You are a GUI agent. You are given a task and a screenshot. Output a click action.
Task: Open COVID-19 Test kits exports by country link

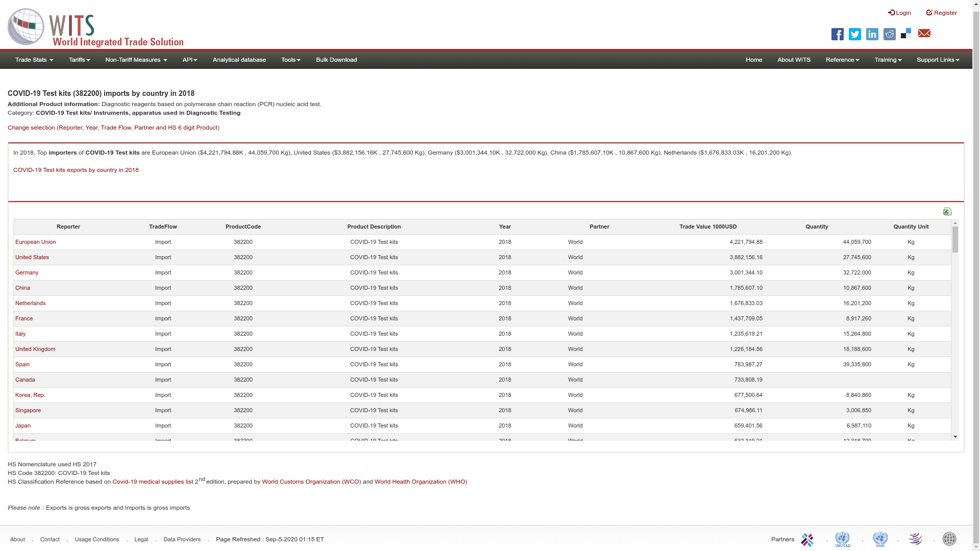(76, 170)
